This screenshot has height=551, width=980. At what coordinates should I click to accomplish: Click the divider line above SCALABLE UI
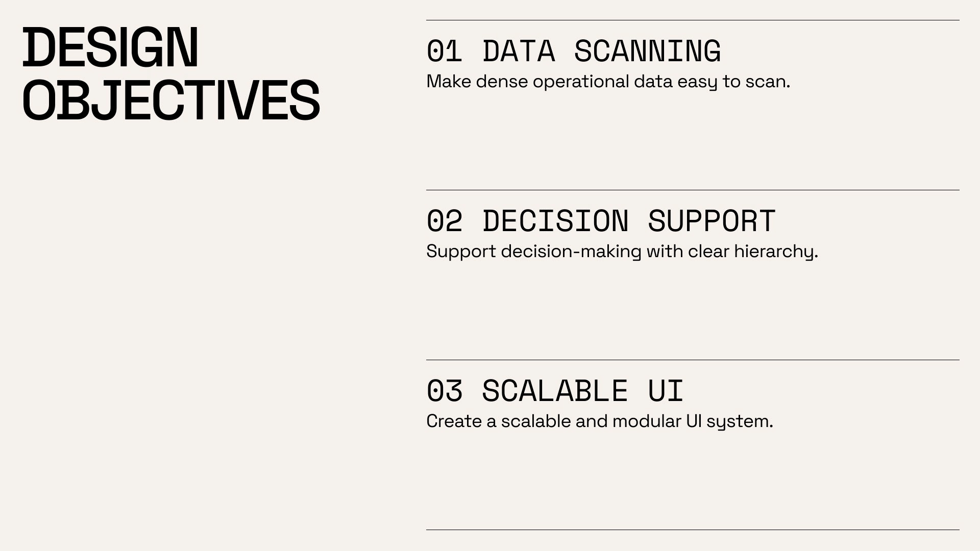pos(693,360)
